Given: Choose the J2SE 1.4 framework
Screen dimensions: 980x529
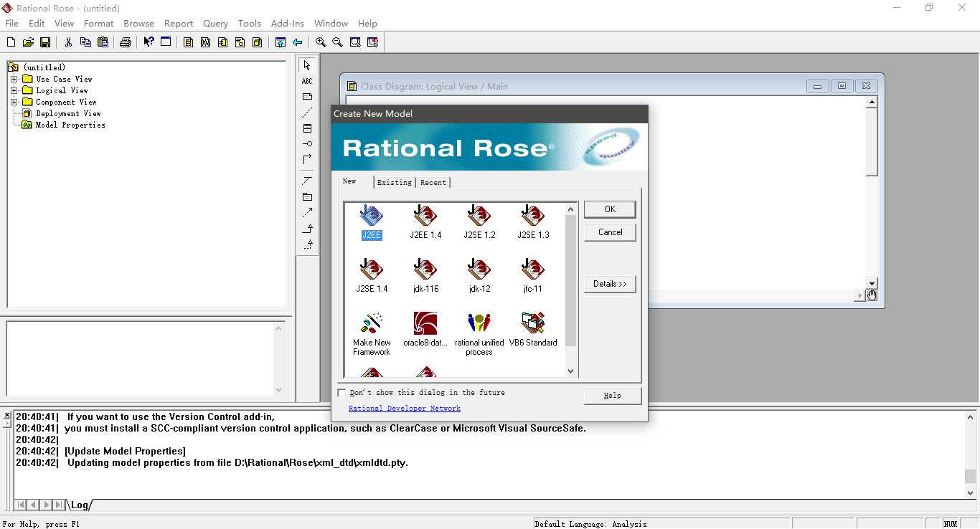Looking at the screenshot, I should [372, 276].
